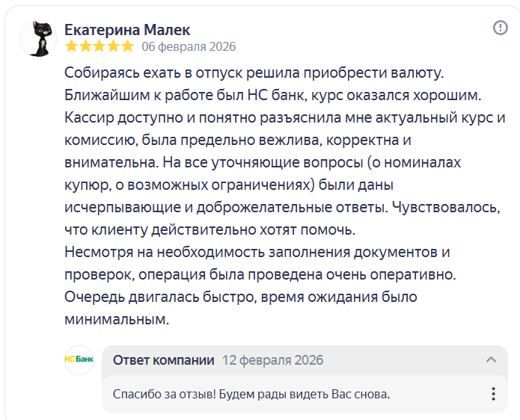Open Екатерина Малек's cat avatar
This screenshot has width=520, height=420.
coord(38,37)
